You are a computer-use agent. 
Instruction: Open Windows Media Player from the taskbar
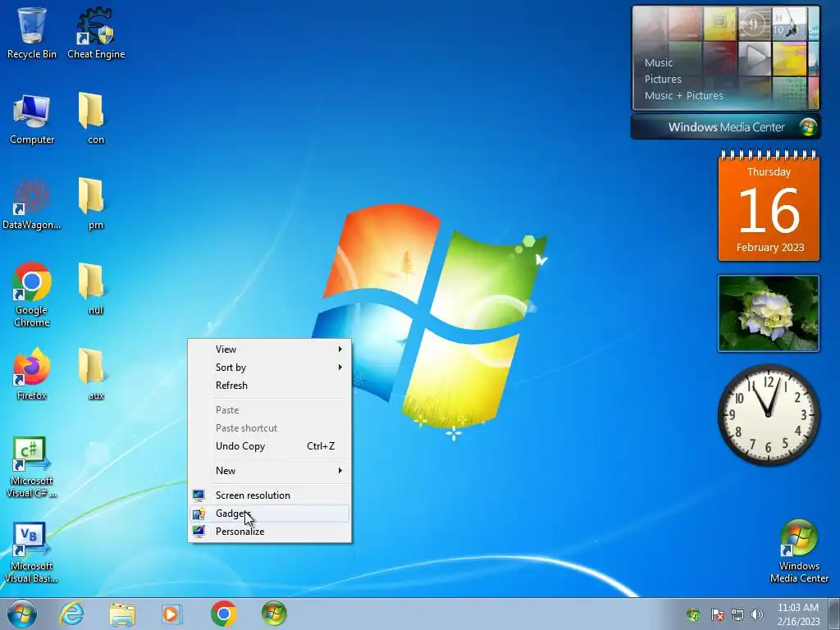[172, 614]
